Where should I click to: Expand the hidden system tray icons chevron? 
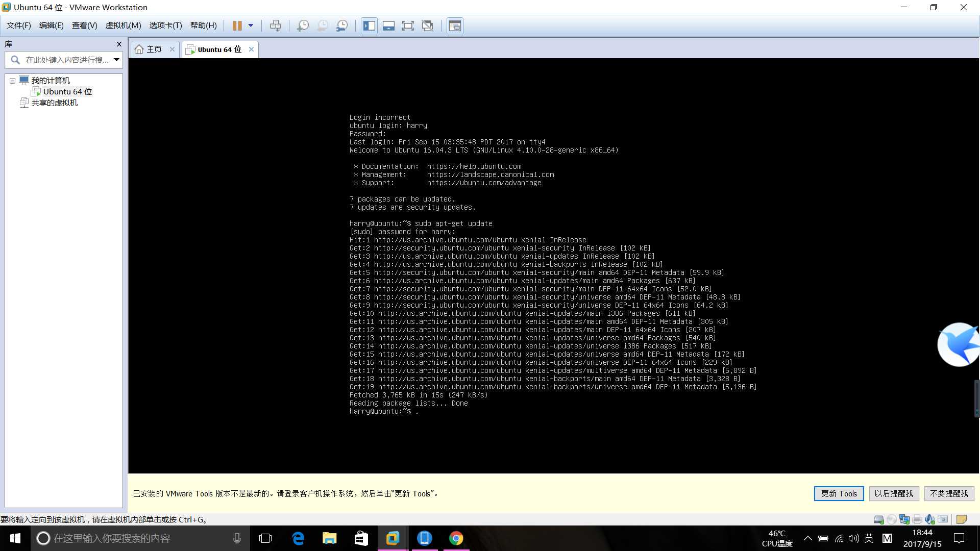coord(807,538)
